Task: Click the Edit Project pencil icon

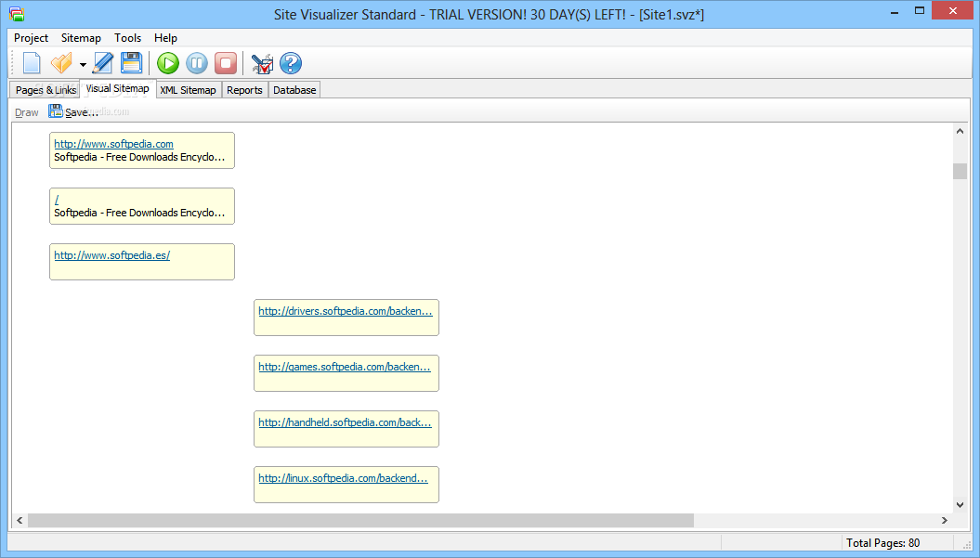Action: [x=102, y=63]
